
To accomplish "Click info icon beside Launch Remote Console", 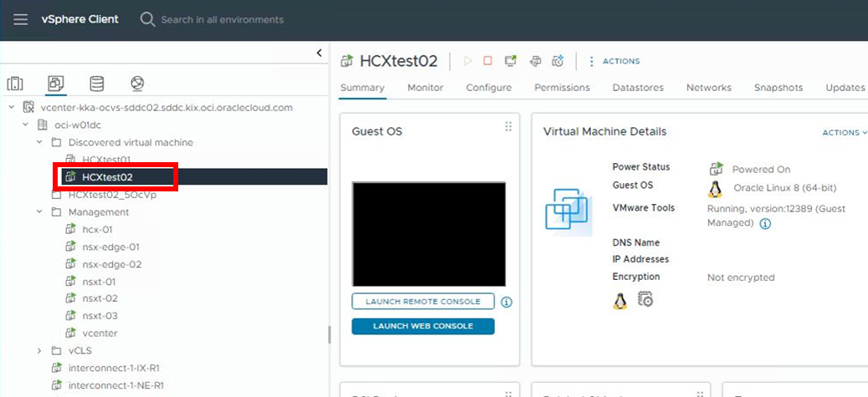I will point(506,302).
